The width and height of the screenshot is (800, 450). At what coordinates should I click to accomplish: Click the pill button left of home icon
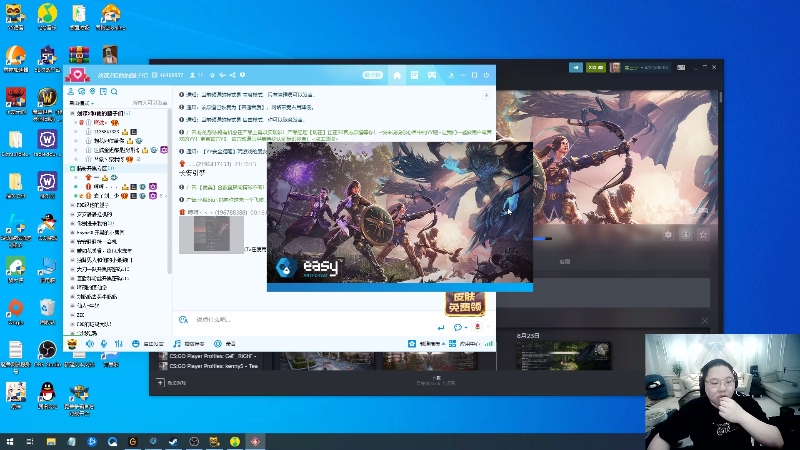(x=372, y=75)
